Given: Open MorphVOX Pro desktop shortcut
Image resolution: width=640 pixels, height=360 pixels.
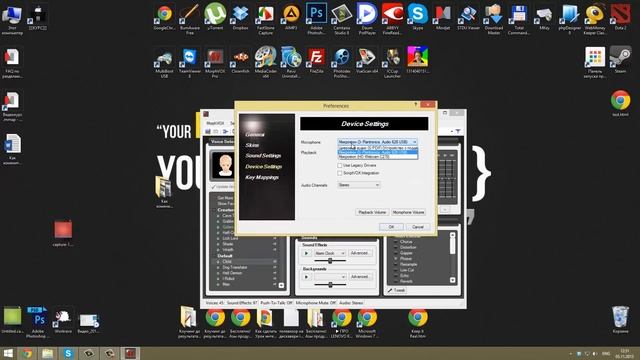Looking at the screenshot, I should pyautogui.click(x=215, y=62).
